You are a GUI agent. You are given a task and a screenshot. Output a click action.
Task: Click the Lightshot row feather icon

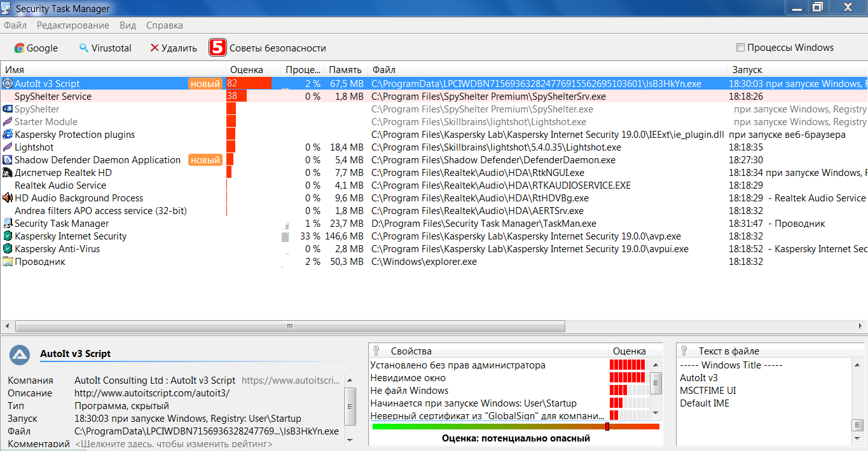(x=8, y=147)
